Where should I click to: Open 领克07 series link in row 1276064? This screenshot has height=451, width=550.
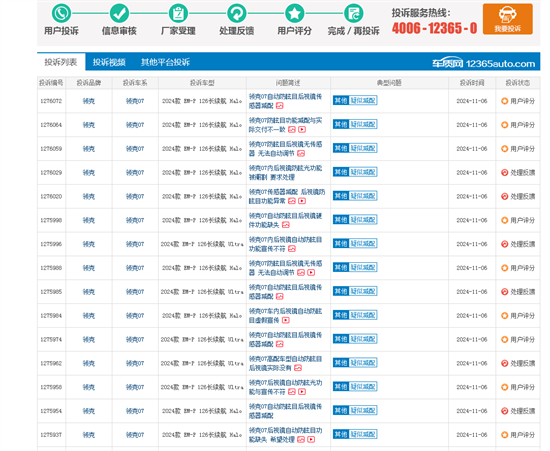click(x=135, y=125)
